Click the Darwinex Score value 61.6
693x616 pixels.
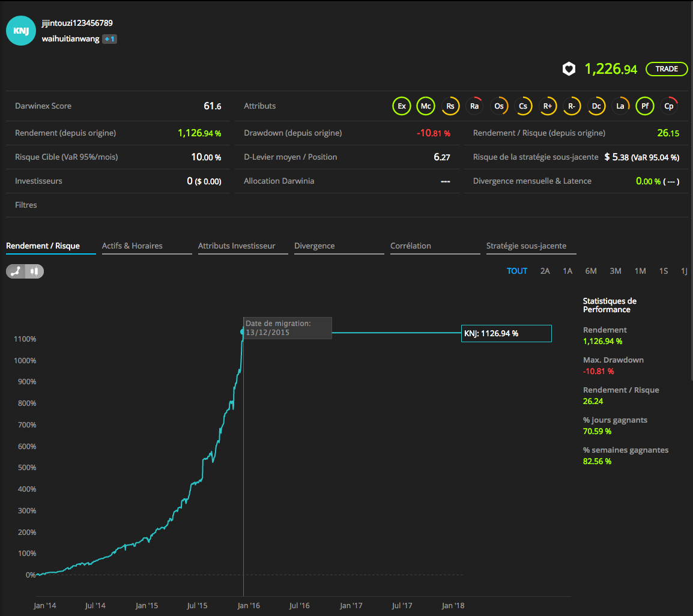[212, 106]
